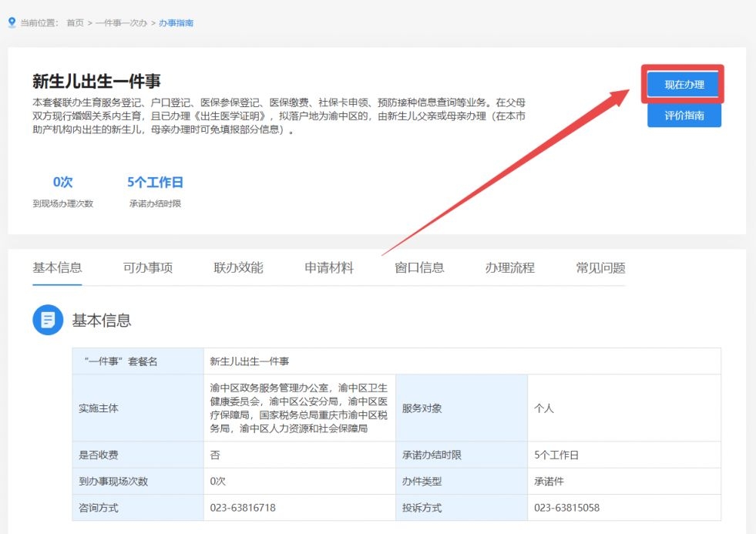Click the 0次 statistic for on-site visits
The height and width of the screenshot is (534, 756).
click(x=62, y=182)
